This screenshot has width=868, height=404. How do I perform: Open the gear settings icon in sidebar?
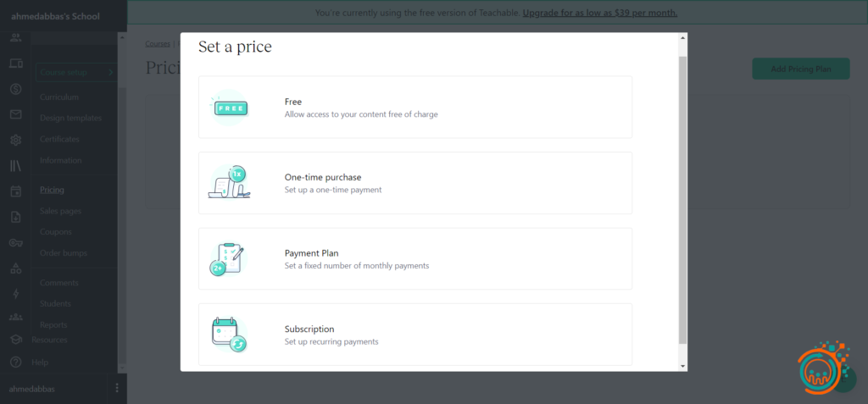coord(15,140)
